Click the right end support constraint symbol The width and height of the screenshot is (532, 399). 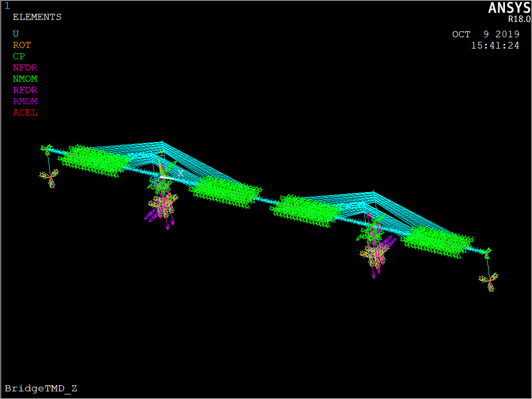[x=489, y=280]
